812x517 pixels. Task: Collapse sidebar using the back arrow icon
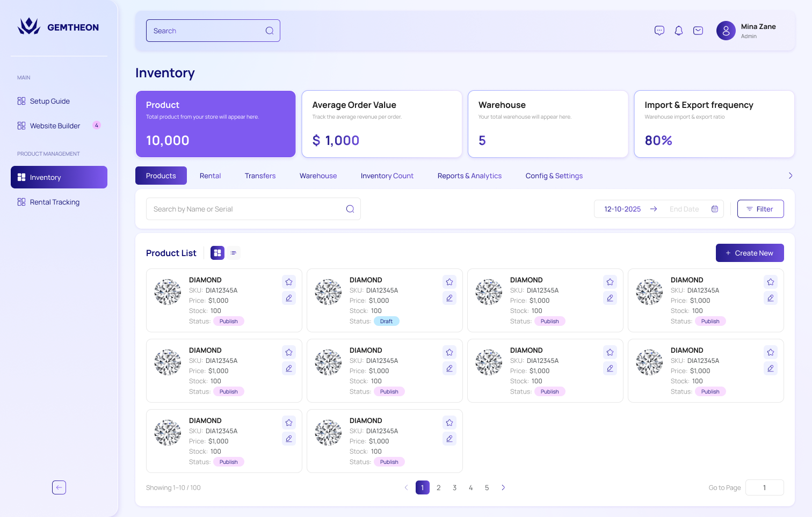pos(59,487)
